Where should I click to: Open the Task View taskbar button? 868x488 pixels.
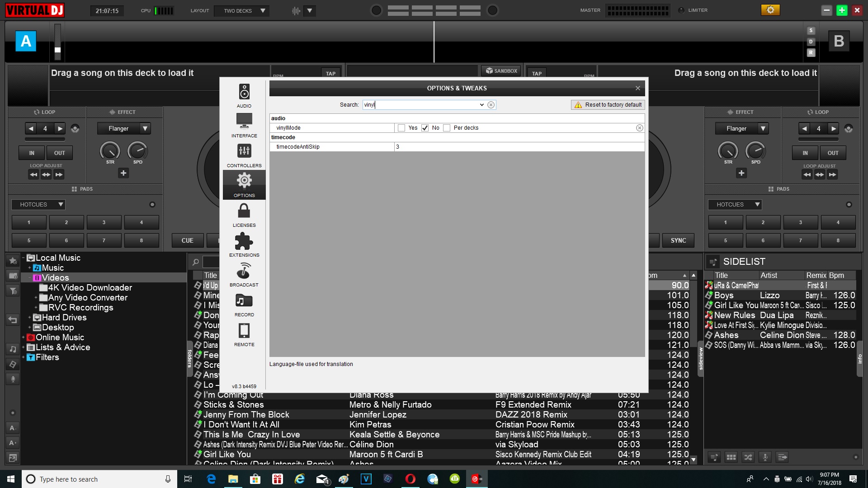click(x=188, y=479)
